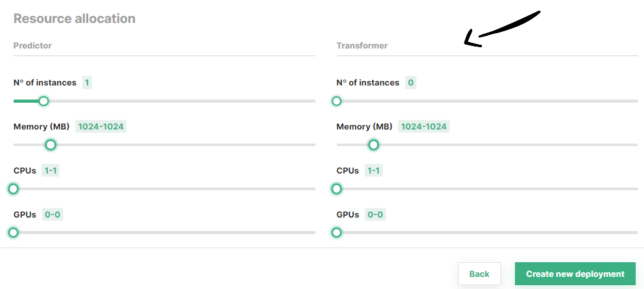
Task: Click Transformer GPUs value badge 0-0
Action: [375, 214]
